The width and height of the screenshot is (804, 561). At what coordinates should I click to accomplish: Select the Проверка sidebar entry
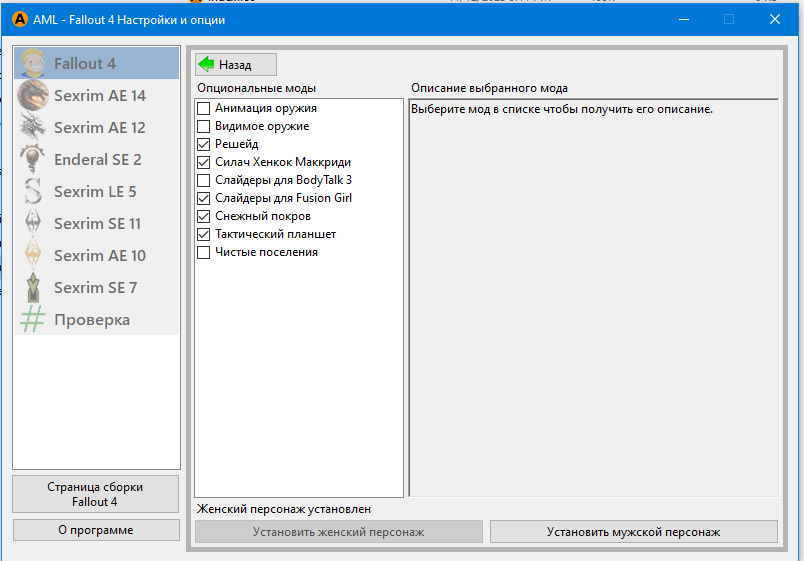[92, 320]
